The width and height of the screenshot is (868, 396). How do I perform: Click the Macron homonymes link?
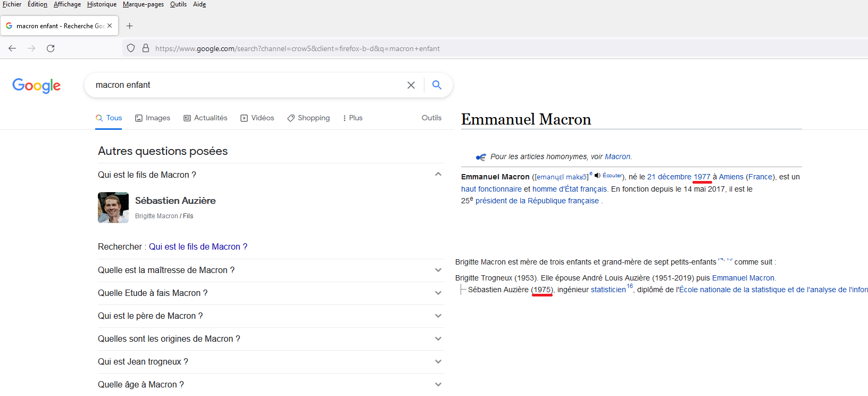coord(617,157)
